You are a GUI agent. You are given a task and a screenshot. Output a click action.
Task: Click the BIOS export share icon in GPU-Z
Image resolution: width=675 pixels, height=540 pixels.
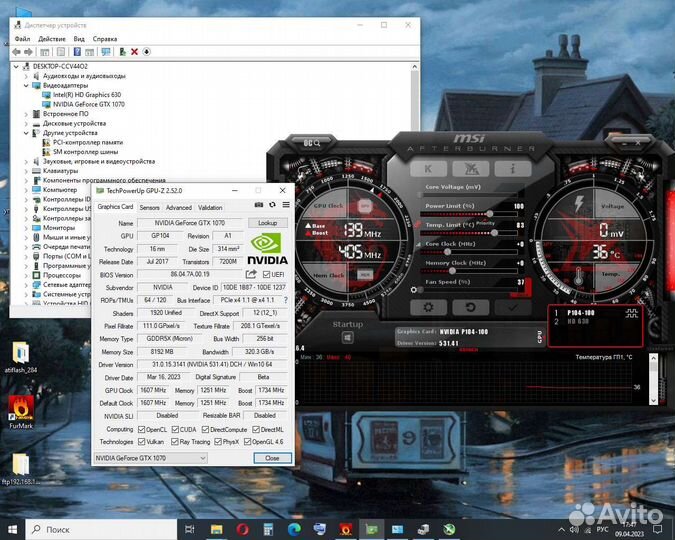click(x=251, y=274)
